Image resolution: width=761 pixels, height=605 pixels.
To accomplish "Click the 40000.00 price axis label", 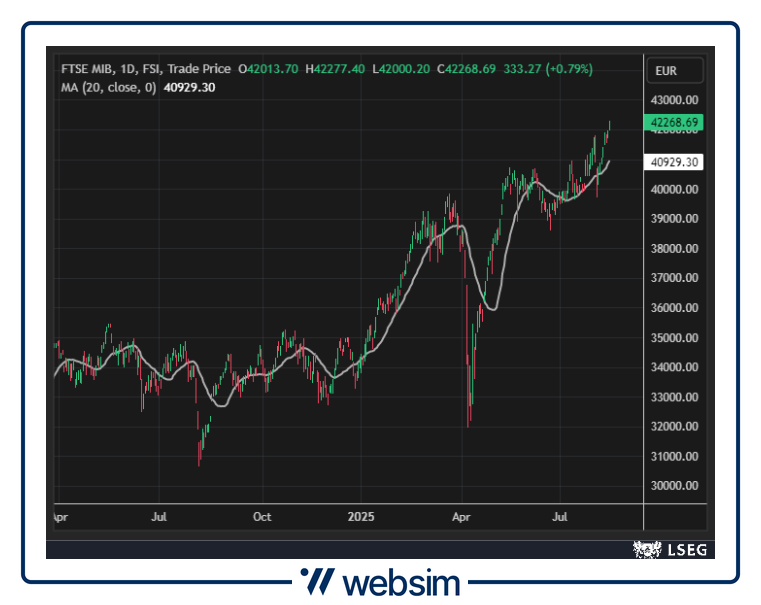I will click(674, 189).
